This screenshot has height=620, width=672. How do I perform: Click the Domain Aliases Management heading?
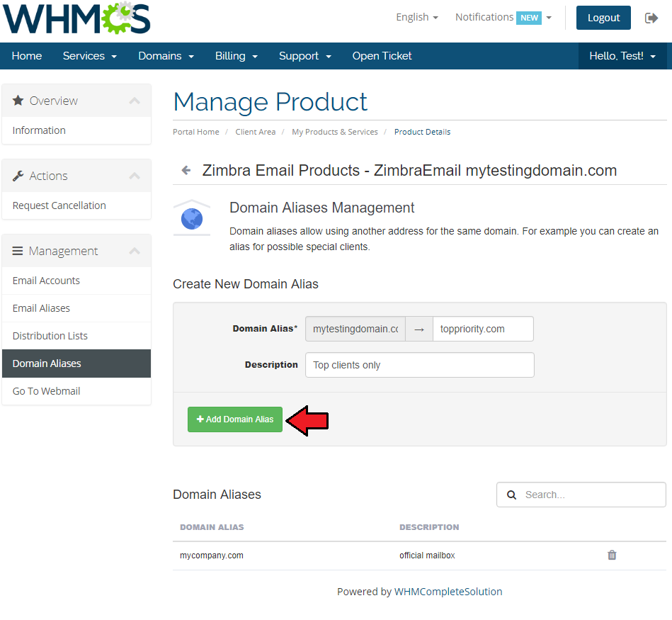(x=322, y=208)
